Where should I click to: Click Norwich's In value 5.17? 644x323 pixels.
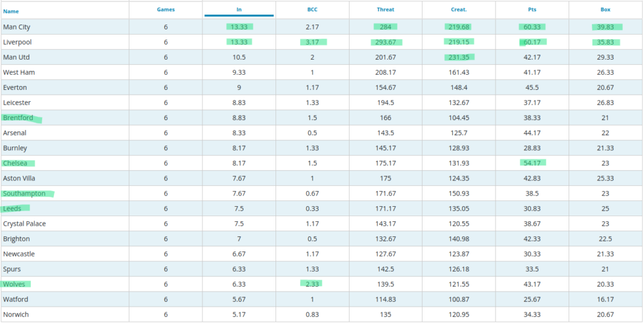click(x=239, y=315)
